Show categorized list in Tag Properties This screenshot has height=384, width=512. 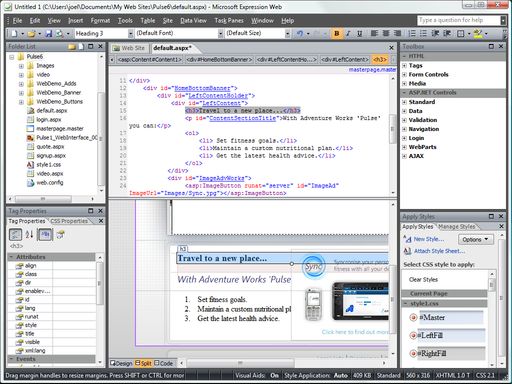tap(15, 235)
